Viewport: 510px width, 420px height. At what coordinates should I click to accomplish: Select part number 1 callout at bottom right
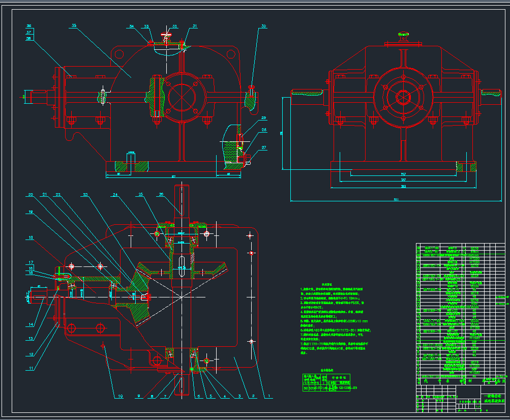coord(265,395)
